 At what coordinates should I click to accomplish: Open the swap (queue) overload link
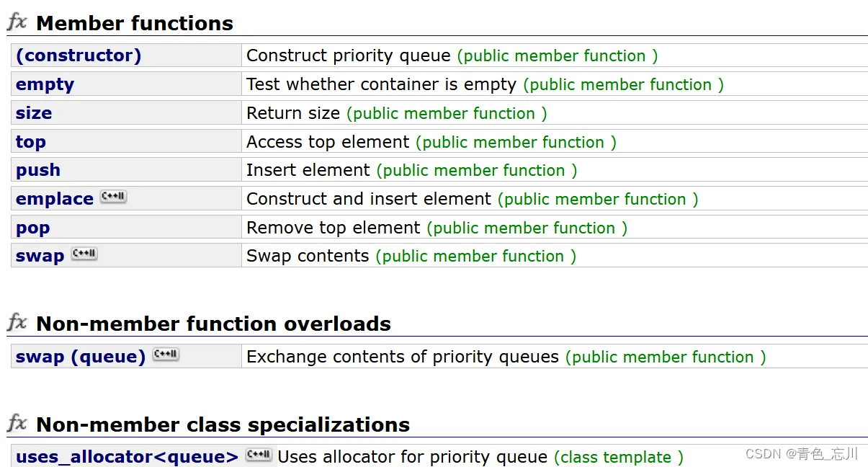[x=81, y=357]
